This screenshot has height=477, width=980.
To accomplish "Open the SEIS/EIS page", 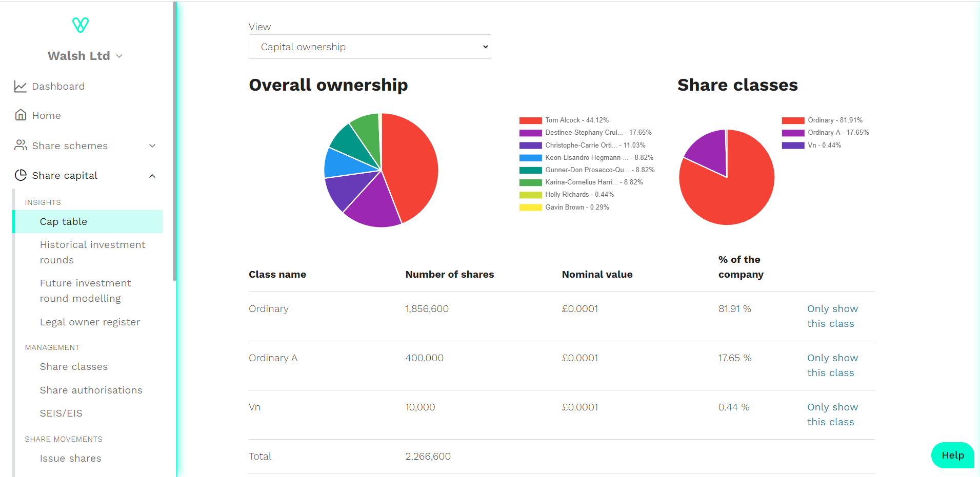I will click(x=61, y=413).
